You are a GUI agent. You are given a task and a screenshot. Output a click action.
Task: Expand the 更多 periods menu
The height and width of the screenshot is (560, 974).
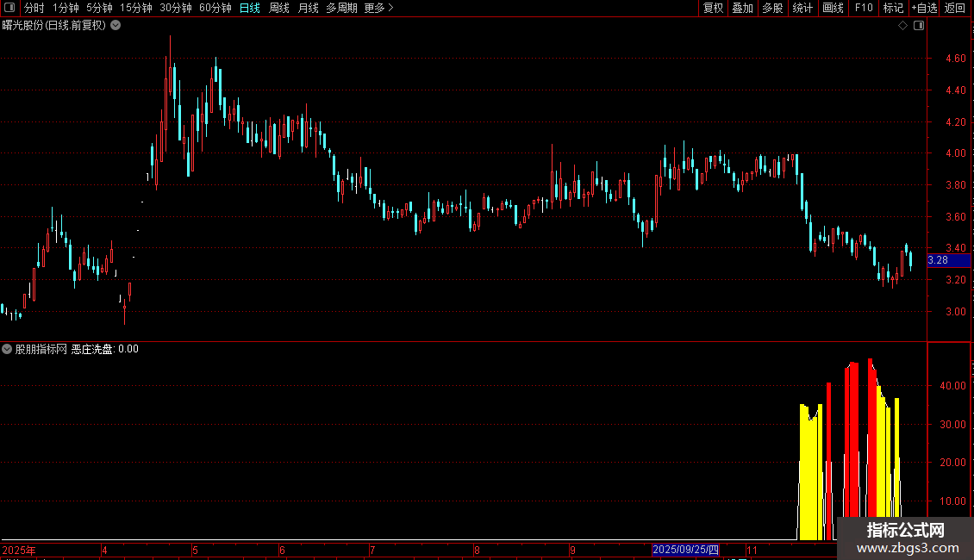(x=379, y=8)
